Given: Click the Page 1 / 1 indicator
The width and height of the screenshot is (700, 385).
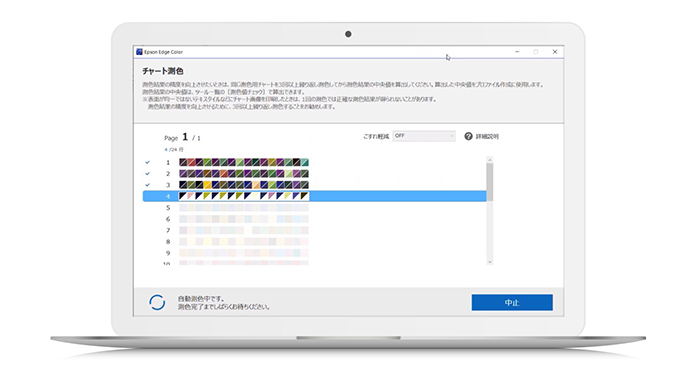Looking at the screenshot, I should [182, 138].
